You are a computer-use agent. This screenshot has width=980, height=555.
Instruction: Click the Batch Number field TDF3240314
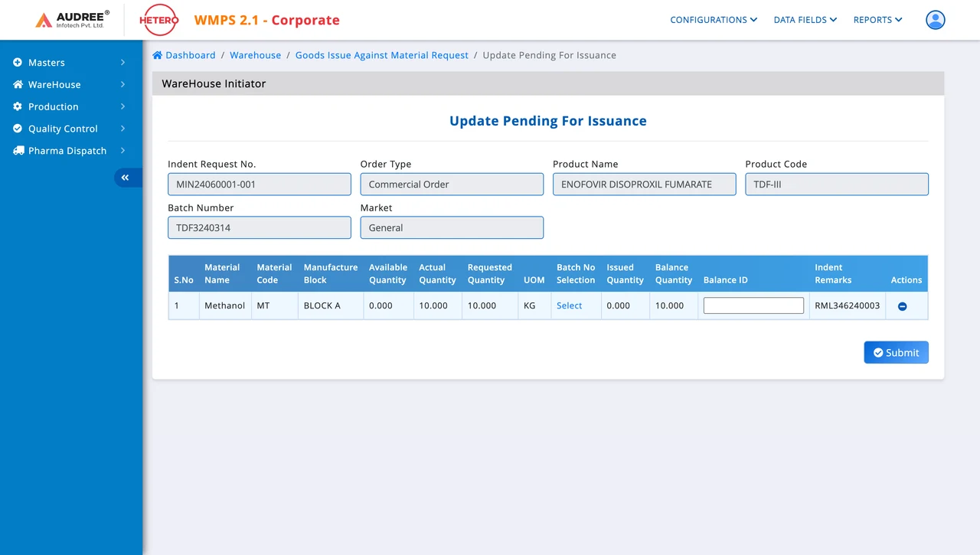[260, 227]
